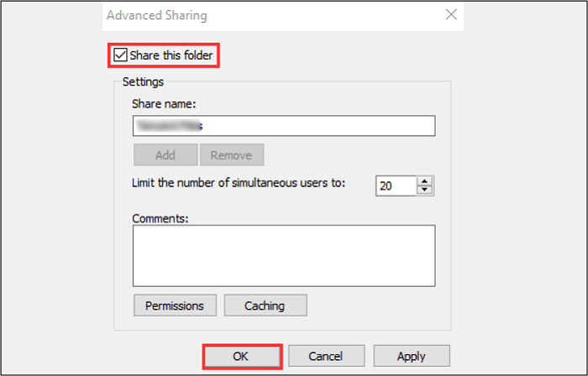This screenshot has width=588, height=376.
Task: Select the simultaneous users number field
Action: [x=395, y=185]
